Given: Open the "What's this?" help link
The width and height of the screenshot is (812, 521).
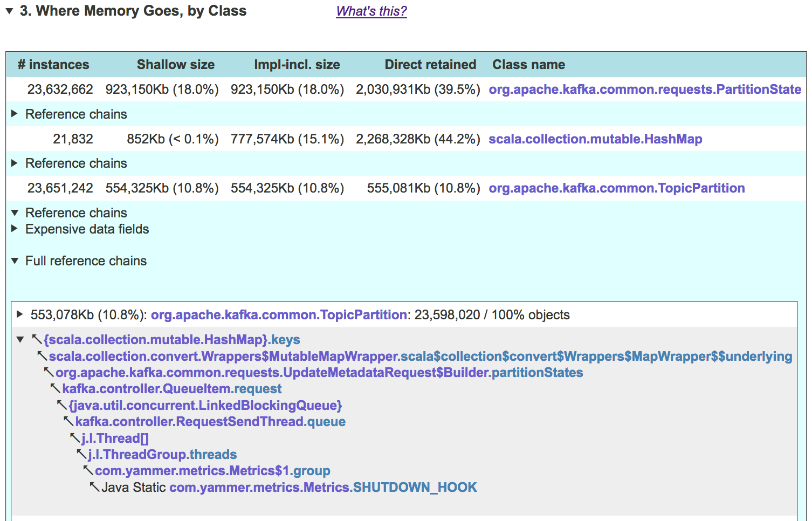Looking at the screenshot, I should coord(371,11).
